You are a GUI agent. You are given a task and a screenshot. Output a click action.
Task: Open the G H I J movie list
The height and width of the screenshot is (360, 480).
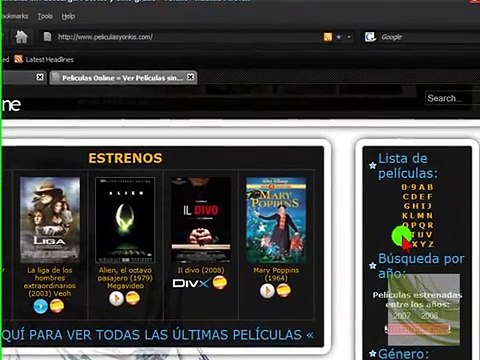pyautogui.click(x=417, y=206)
